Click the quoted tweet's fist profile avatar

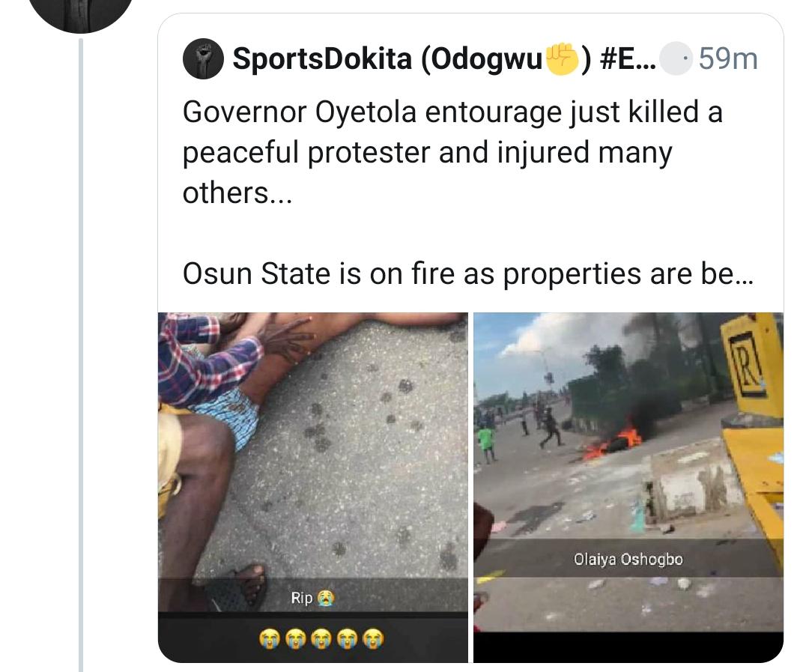(x=203, y=58)
